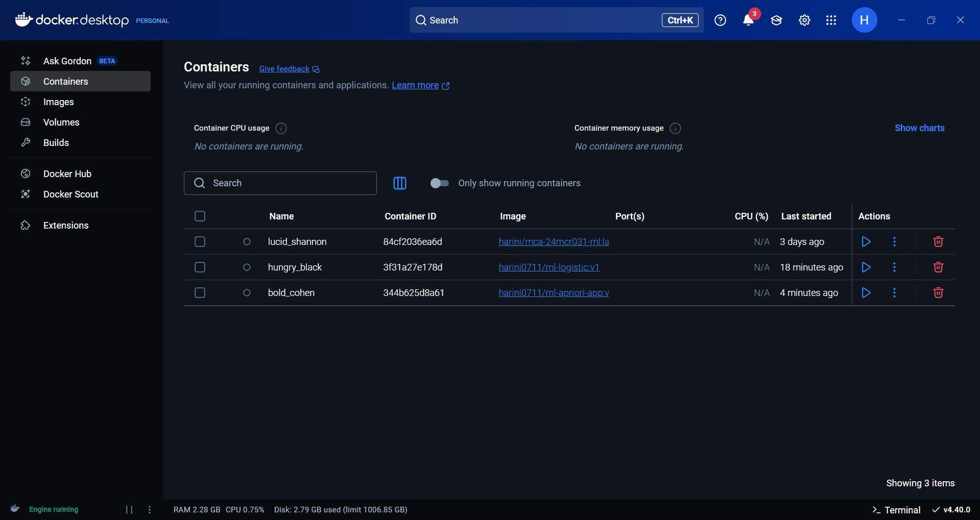Open harini0711/ml-apriori-app image link
This screenshot has height=520, width=980.
554,293
